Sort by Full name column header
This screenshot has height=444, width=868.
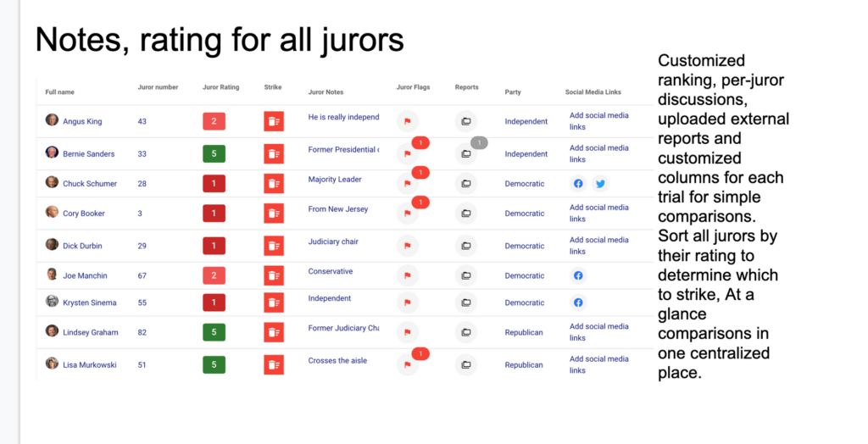(60, 92)
